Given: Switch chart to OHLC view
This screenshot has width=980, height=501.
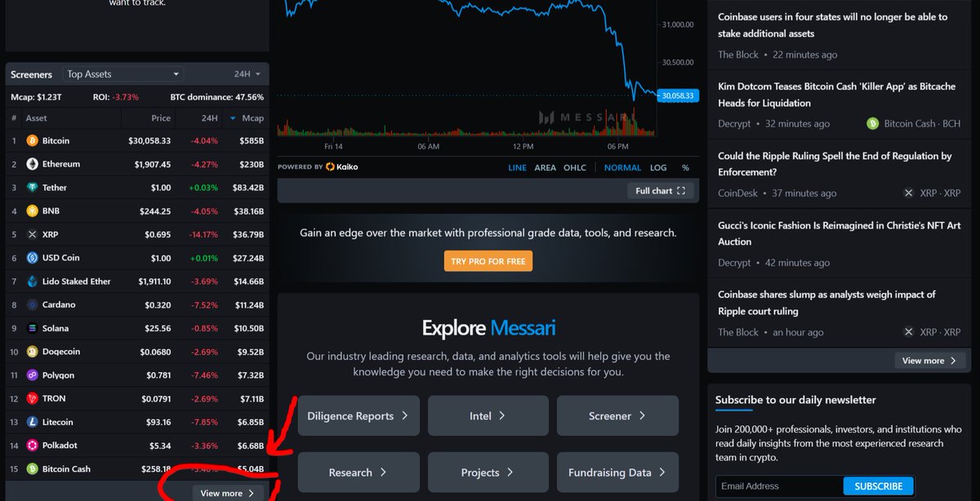Looking at the screenshot, I should click(575, 167).
